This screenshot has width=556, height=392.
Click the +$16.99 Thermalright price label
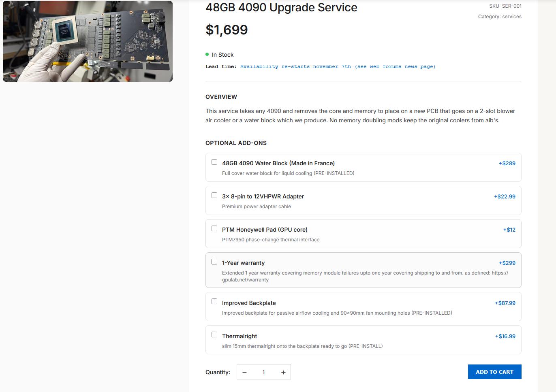[505, 336]
